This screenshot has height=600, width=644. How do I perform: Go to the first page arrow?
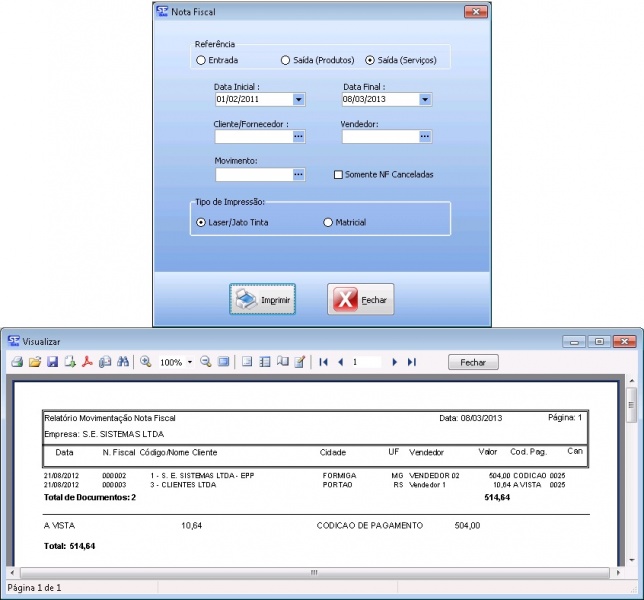(x=323, y=362)
